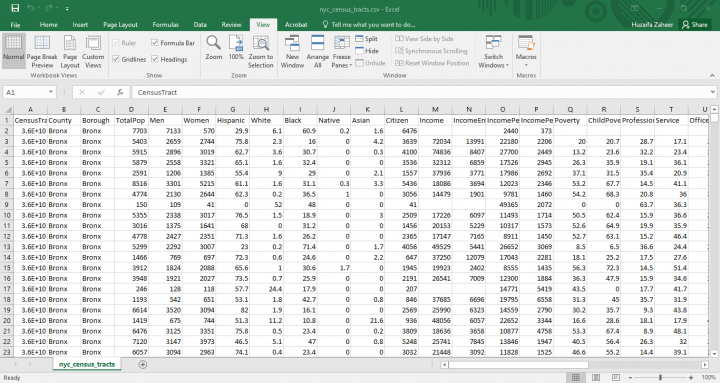The width and height of the screenshot is (720, 383).
Task: Expand the formula bar
Action: coord(712,92)
